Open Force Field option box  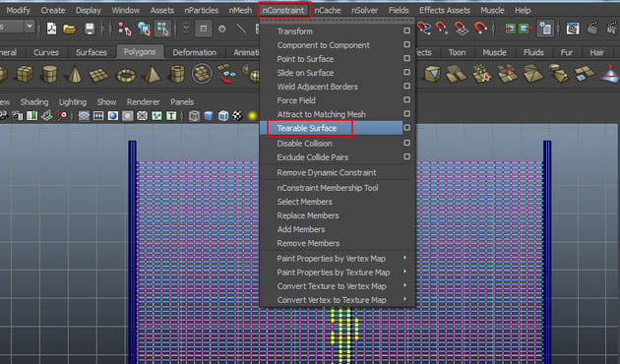tap(406, 100)
